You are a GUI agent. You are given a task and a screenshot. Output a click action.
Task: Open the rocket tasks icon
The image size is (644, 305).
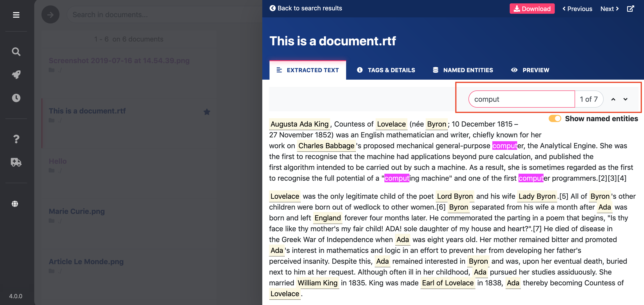point(16,75)
